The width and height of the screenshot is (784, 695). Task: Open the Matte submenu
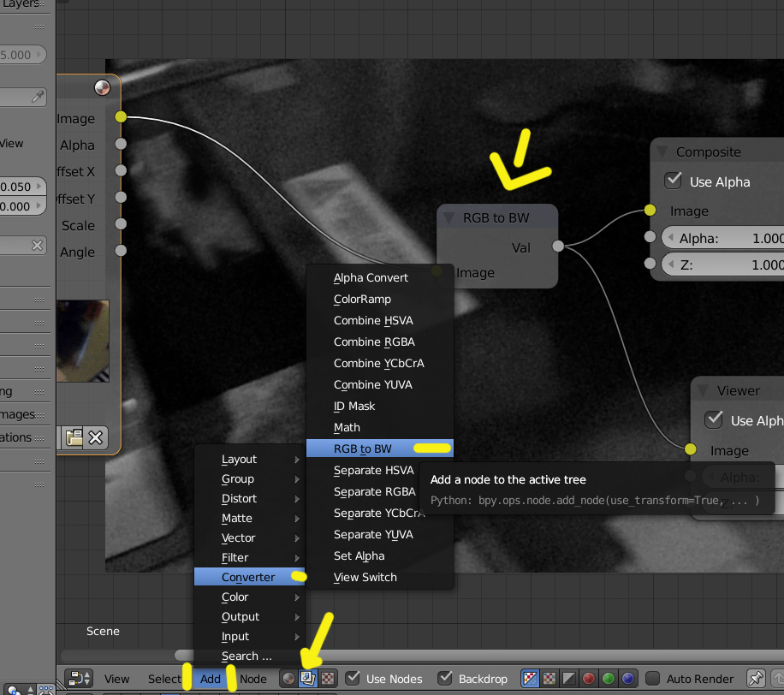tap(250, 518)
